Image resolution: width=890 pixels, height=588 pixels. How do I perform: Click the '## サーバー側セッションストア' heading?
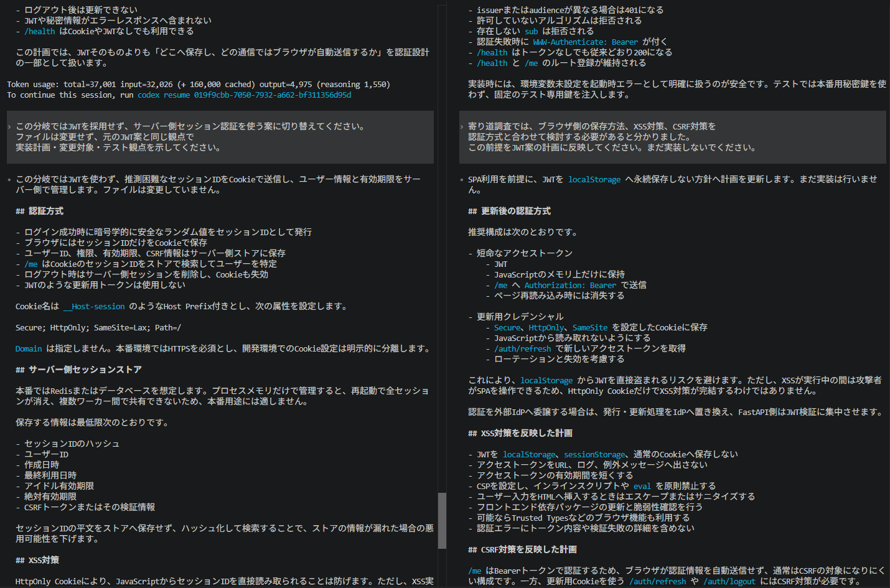click(x=78, y=370)
